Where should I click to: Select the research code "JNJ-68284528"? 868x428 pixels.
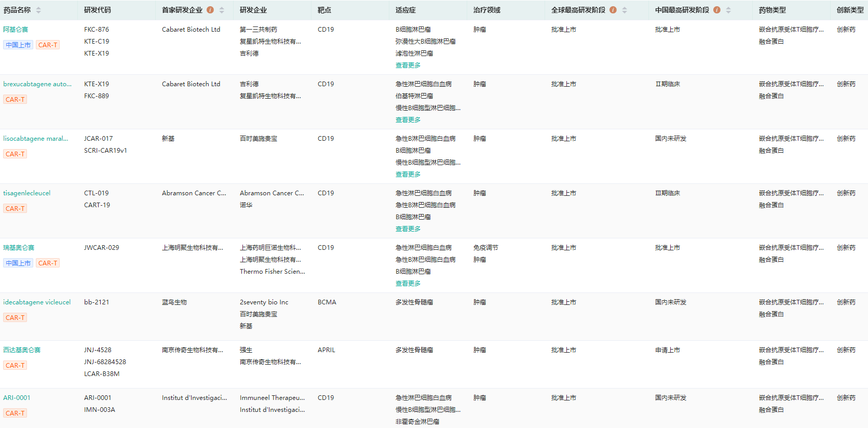[x=105, y=362]
